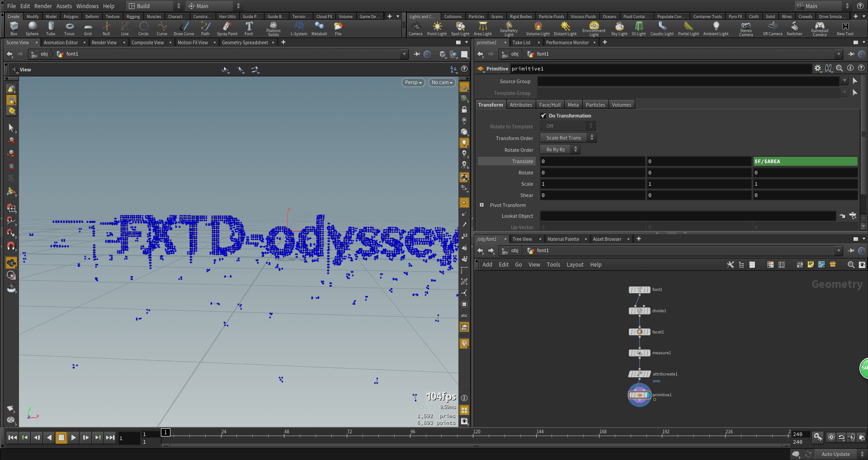Screen dimensions: 868x460
Task: Open the Rotate Order dropdown
Action: pos(560,150)
